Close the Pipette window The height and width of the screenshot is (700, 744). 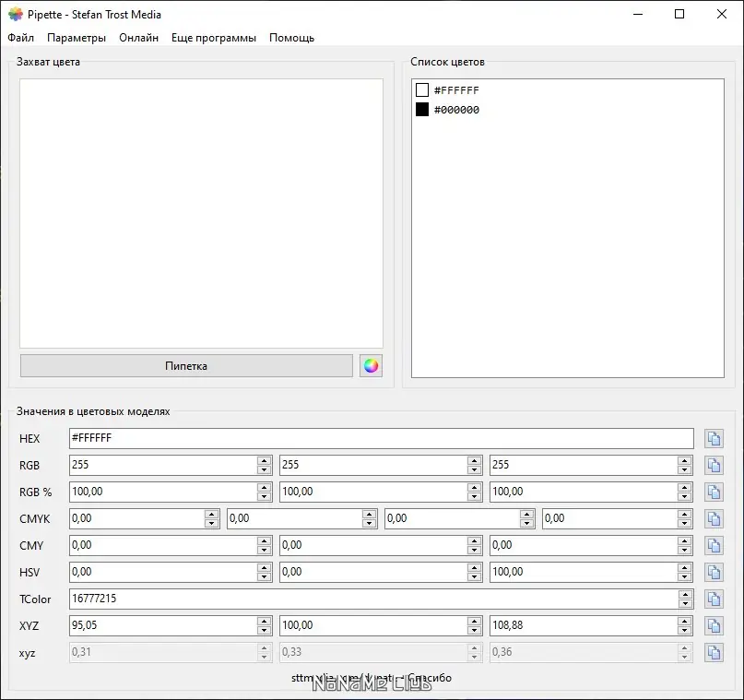click(721, 14)
